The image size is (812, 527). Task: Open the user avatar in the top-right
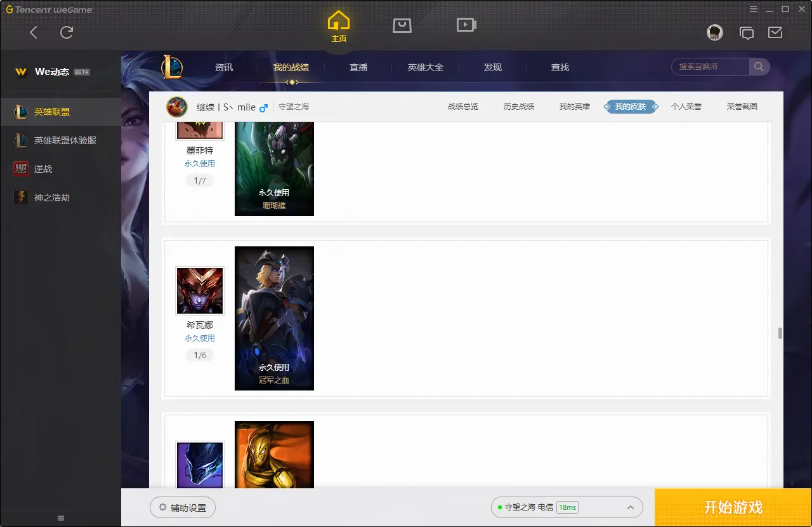(715, 32)
